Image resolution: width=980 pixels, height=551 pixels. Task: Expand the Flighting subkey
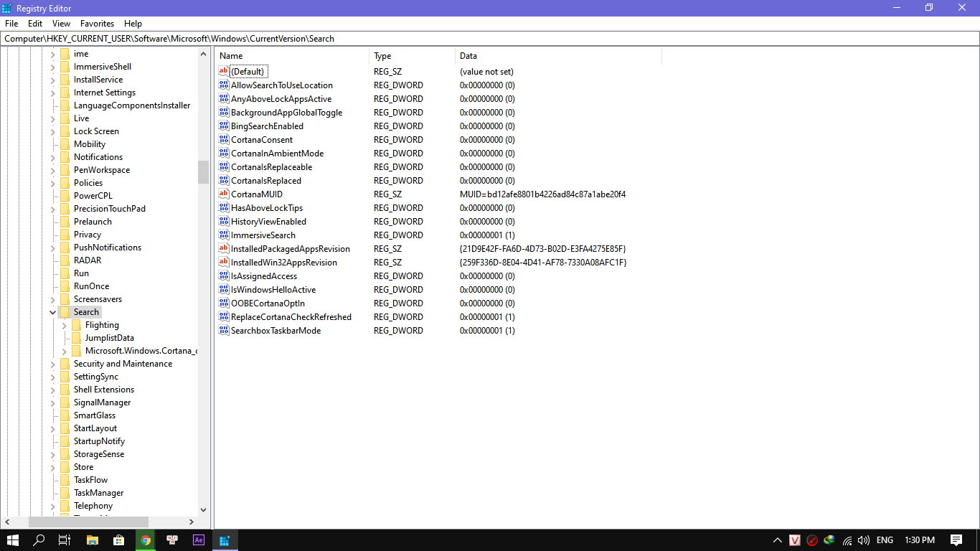(64, 325)
